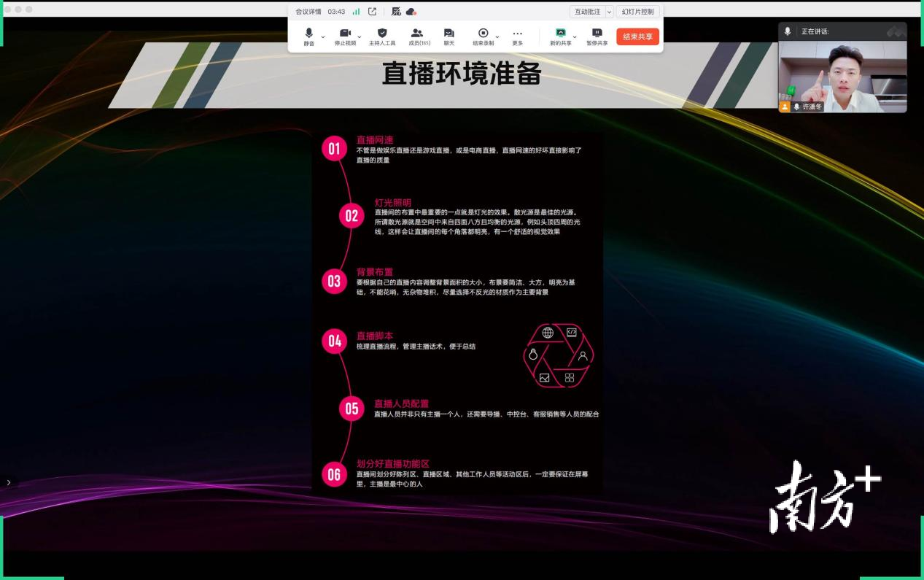Check the green network signal bars

(356, 12)
